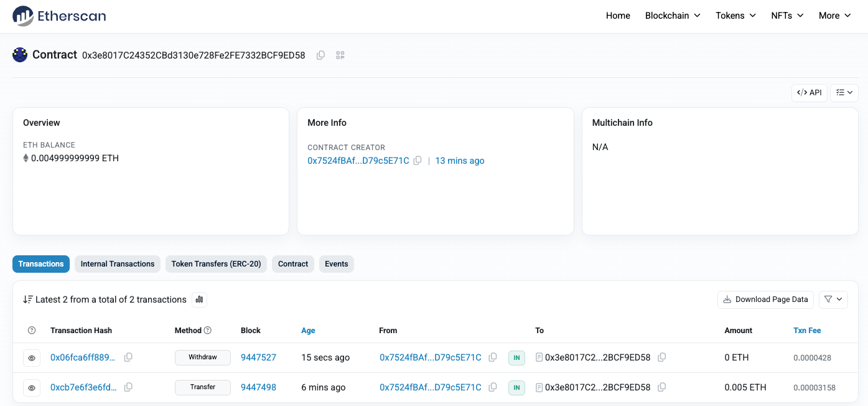Click the Ethereum symbol beside balance

(x=26, y=158)
